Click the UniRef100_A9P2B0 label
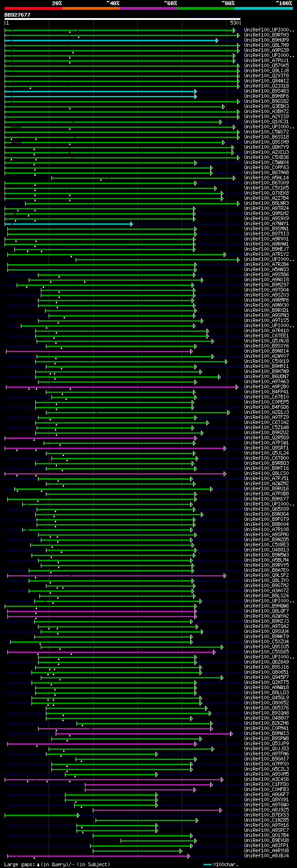Image resolution: width=297 pixels, height=868 pixels. tap(266, 386)
